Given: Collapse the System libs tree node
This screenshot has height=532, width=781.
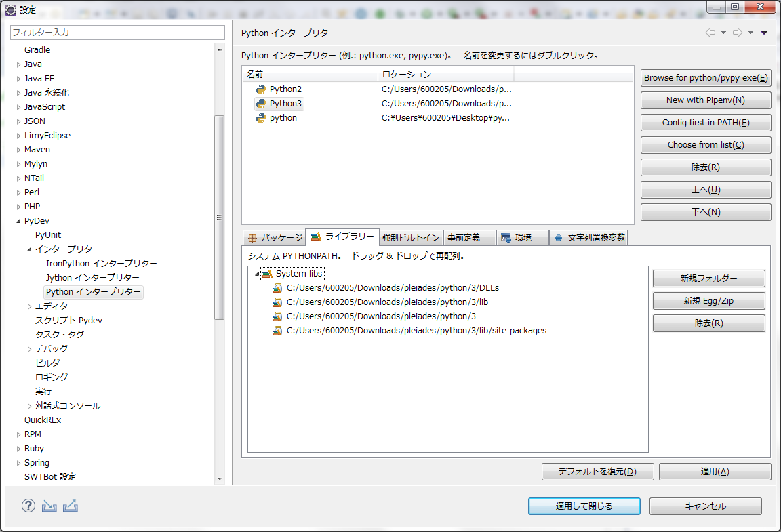Looking at the screenshot, I should [257, 274].
